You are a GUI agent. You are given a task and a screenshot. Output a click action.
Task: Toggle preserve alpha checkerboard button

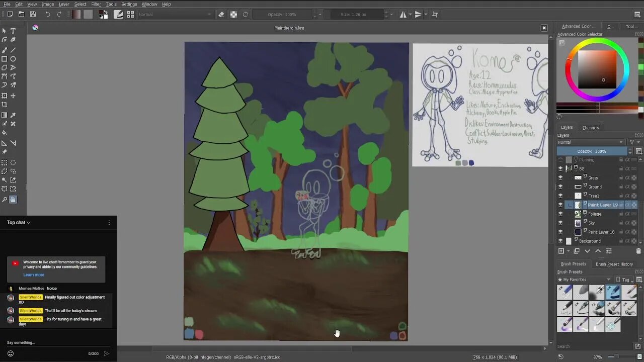(233, 15)
